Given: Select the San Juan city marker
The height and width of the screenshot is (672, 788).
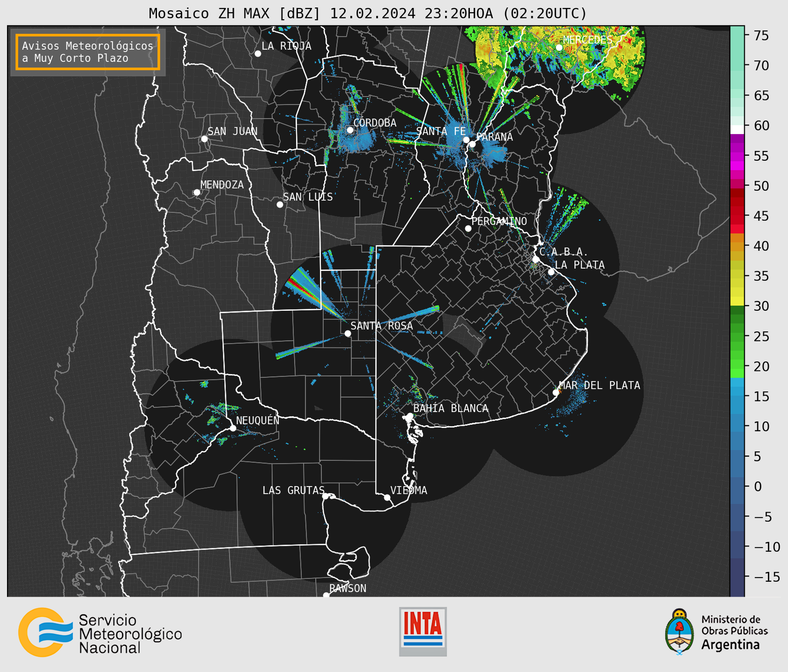Looking at the screenshot, I should pos(205,139).
